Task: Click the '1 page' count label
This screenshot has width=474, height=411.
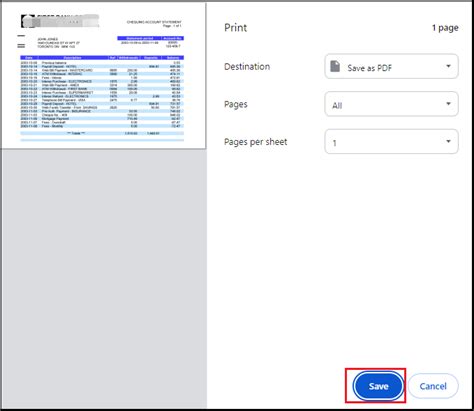Action: pyautogui.click(x=445, y=28)
